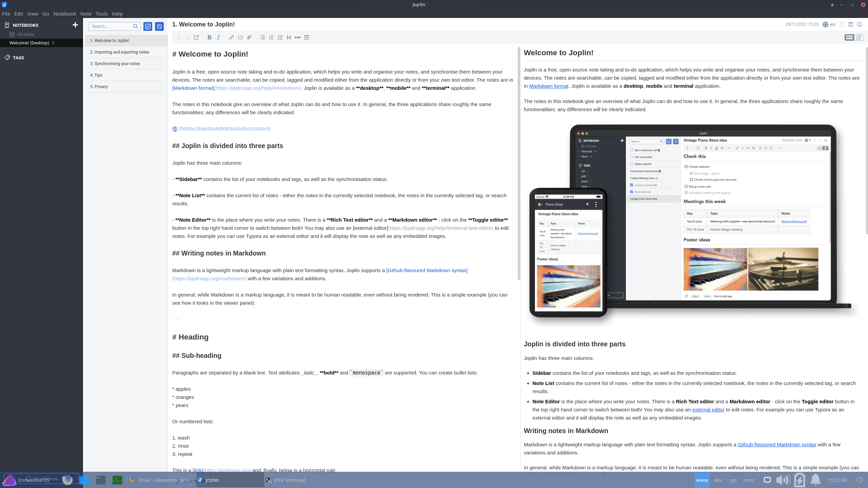Switch to the dev workspace
The width and height of the screenshot is (868, 488).
(718, 480)
